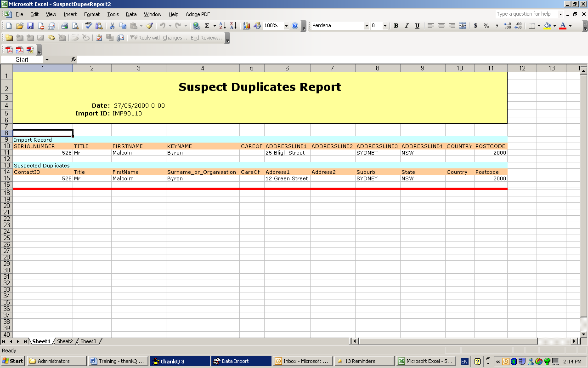
Task: Sort descending Z to A
Action: 233,26
